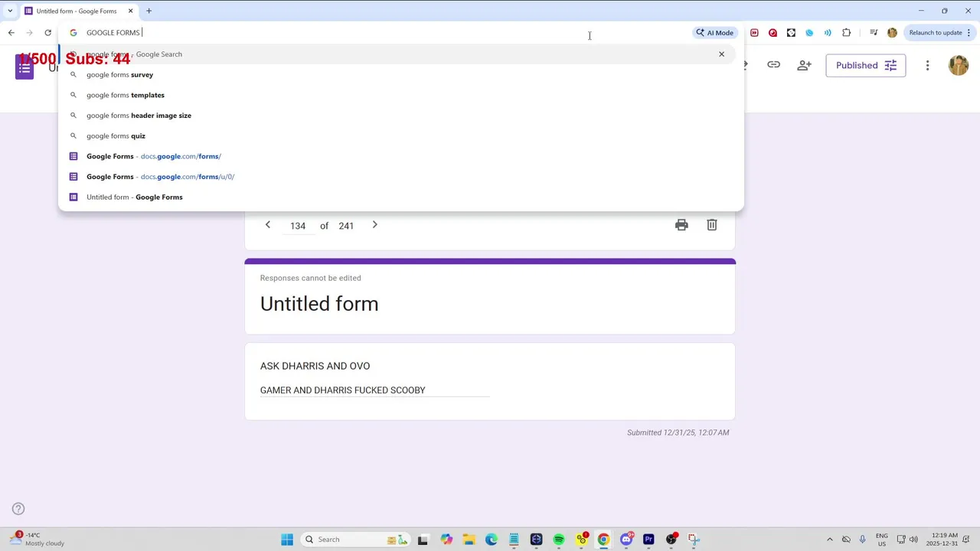Close the Untitled form tab

coord(130,11)
